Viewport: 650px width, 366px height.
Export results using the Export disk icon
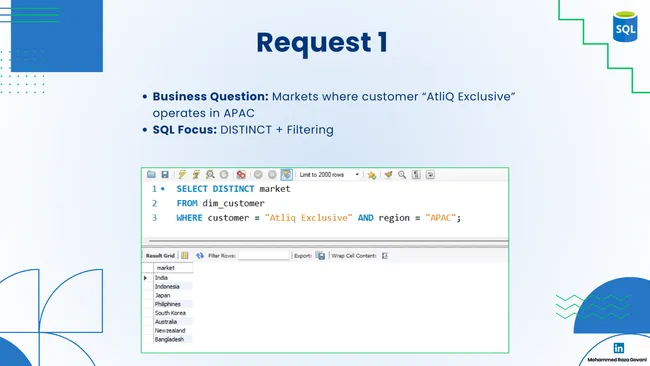coord(320,256)
